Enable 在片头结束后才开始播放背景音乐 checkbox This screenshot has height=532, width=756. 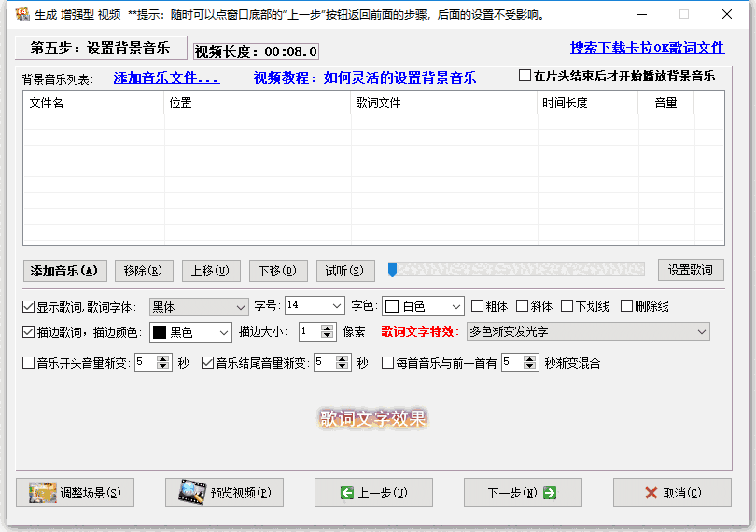click(525, 76)
